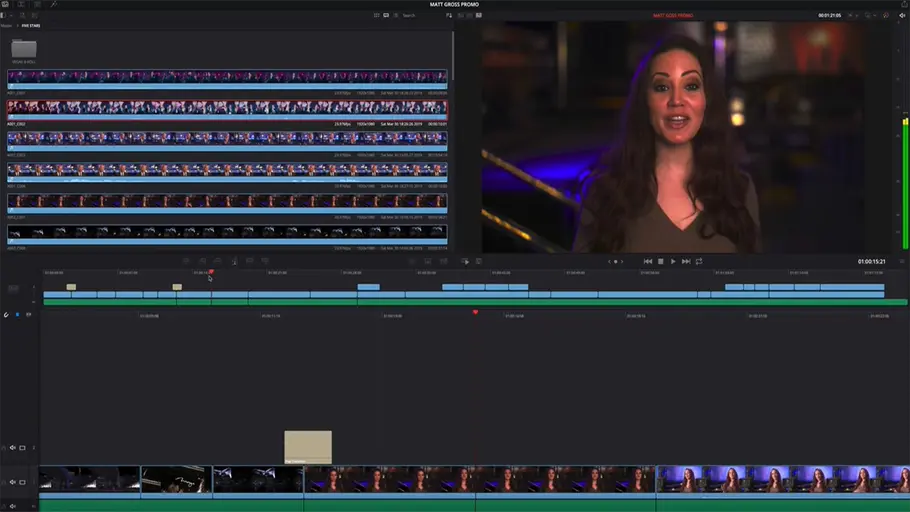
Task: Switch media pool to filmstrip view
Action: pos(387,15)
